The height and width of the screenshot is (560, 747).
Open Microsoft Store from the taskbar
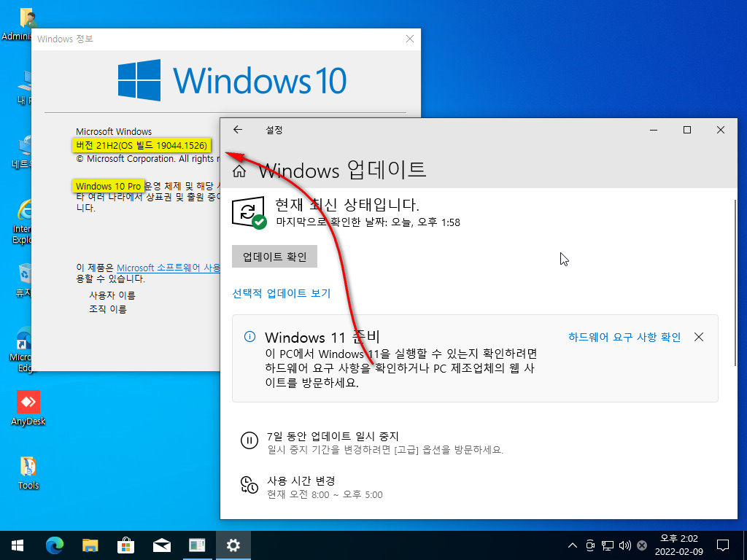125,545
